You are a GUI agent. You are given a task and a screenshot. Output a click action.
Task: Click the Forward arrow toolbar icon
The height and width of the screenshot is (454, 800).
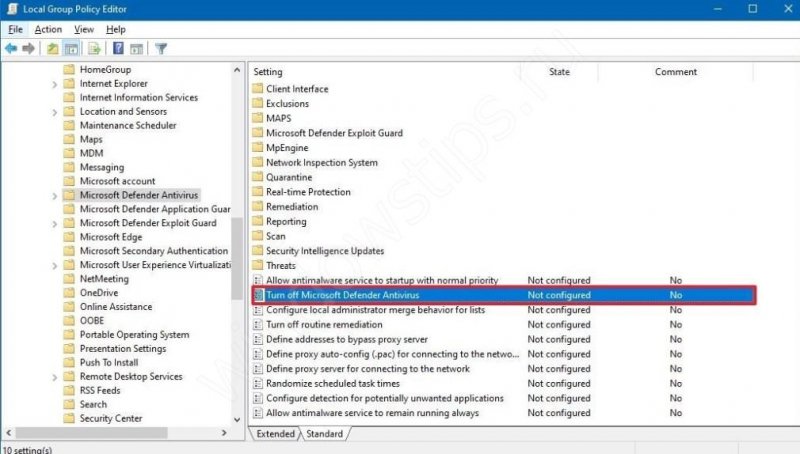[29, 48]
